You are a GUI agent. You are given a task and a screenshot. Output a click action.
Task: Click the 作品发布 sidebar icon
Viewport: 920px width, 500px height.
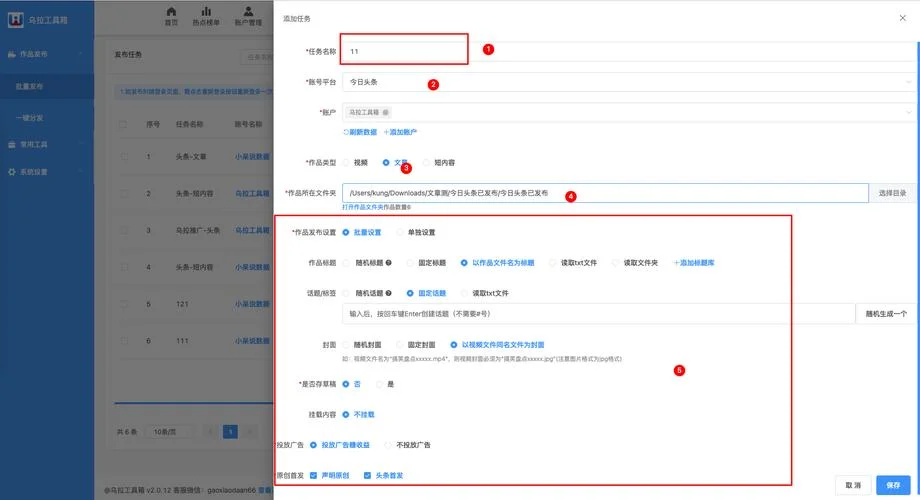(x=12, y=54)
